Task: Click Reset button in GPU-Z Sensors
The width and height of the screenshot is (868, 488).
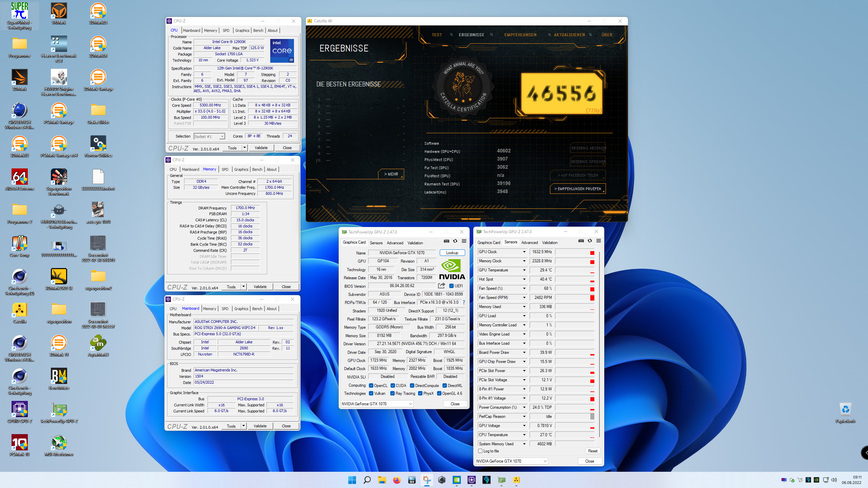Action: point(593,451)
